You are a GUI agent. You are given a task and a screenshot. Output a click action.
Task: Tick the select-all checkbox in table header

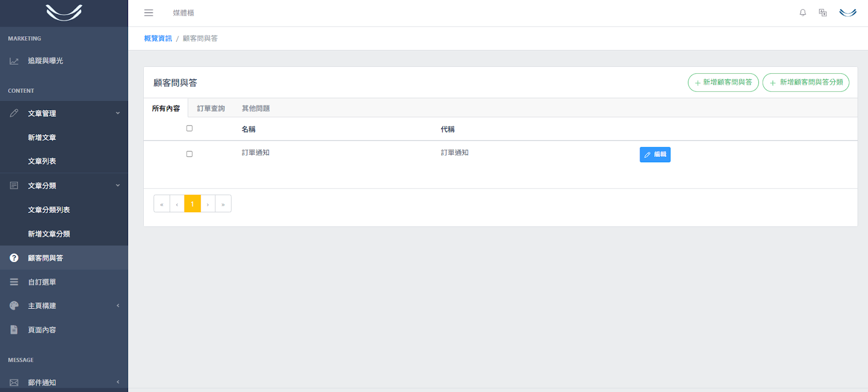[x=189, y=129]
